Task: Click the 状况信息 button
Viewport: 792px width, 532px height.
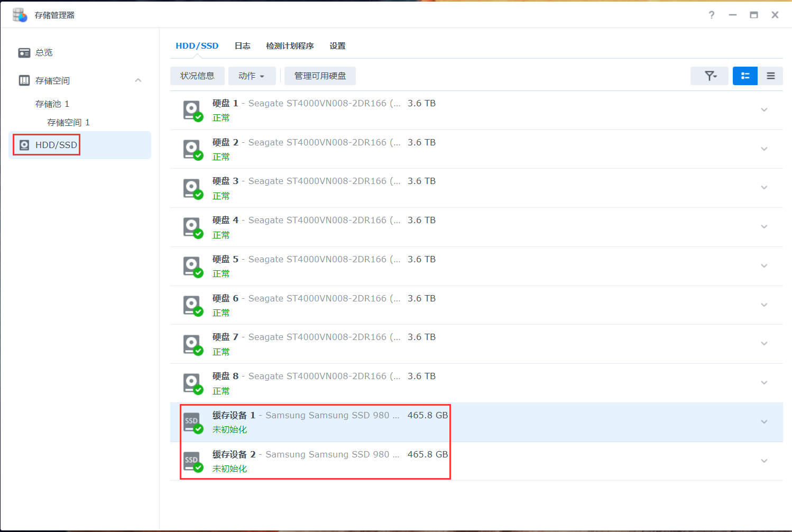Action: [197, 76]
